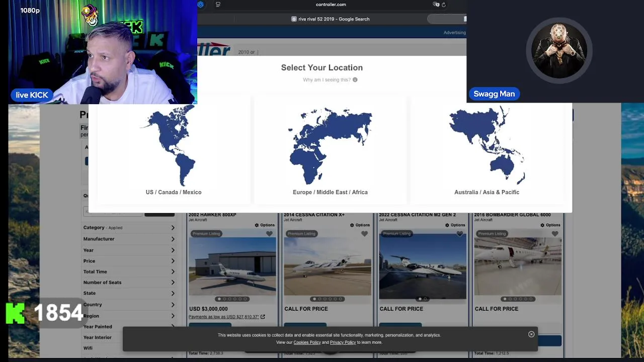
Task: Reload the page in the browser
Action: (443, 5)
